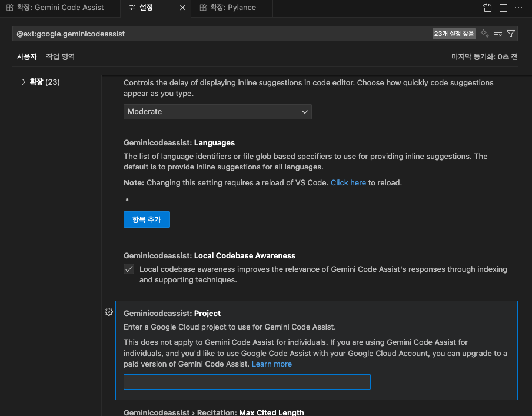Viewport: 532px width, 416px height.
Task: Click the AI sparkle search icon
Action: pyautogui.click(x=484, y=34)
